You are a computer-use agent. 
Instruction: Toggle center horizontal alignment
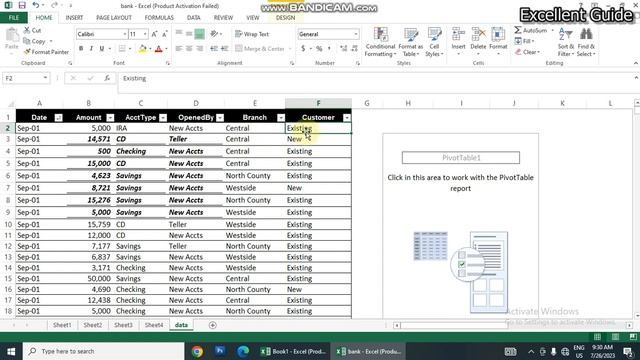189,49
